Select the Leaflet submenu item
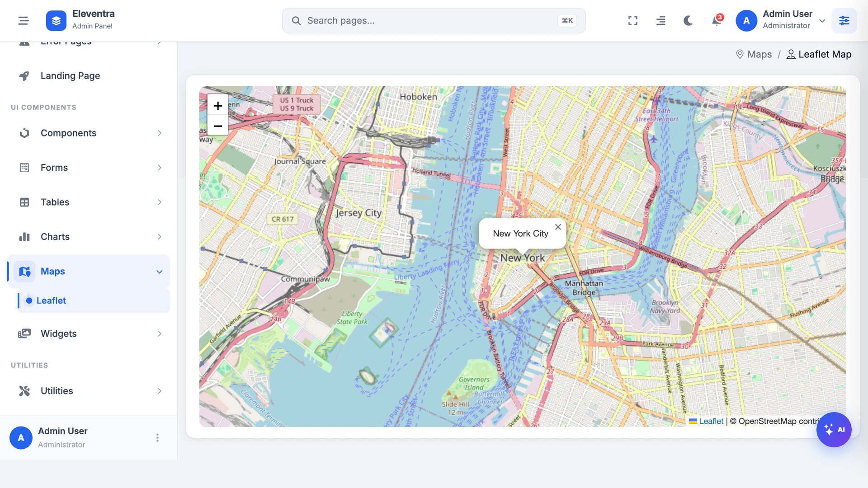Viewport: 868px width, 488px height. tap(94, 300)
